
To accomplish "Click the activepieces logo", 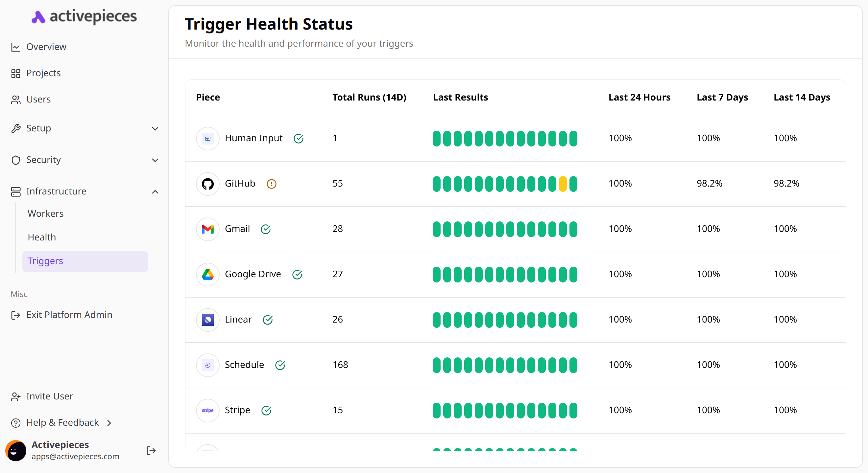I will tap(84, 16).
